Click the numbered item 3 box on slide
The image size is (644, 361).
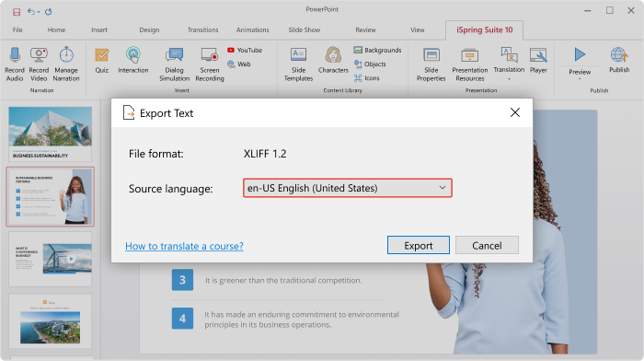click(x=182, y=280)
